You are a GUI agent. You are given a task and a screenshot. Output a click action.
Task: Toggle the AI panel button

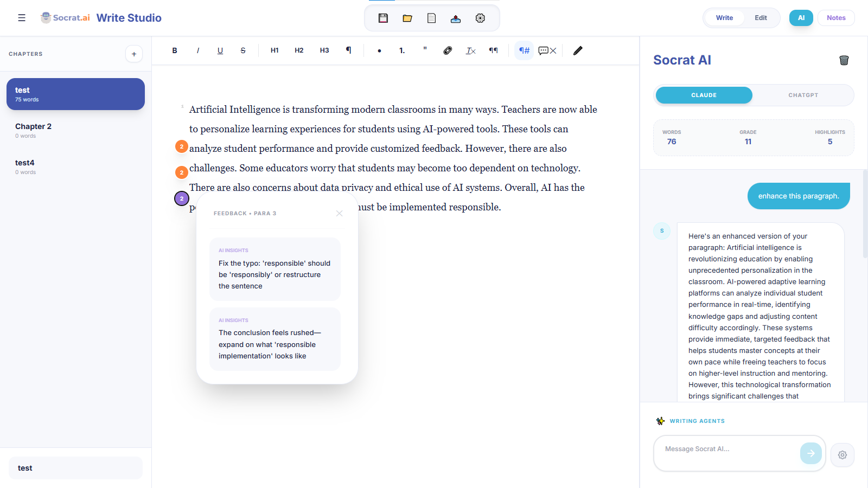801,18
